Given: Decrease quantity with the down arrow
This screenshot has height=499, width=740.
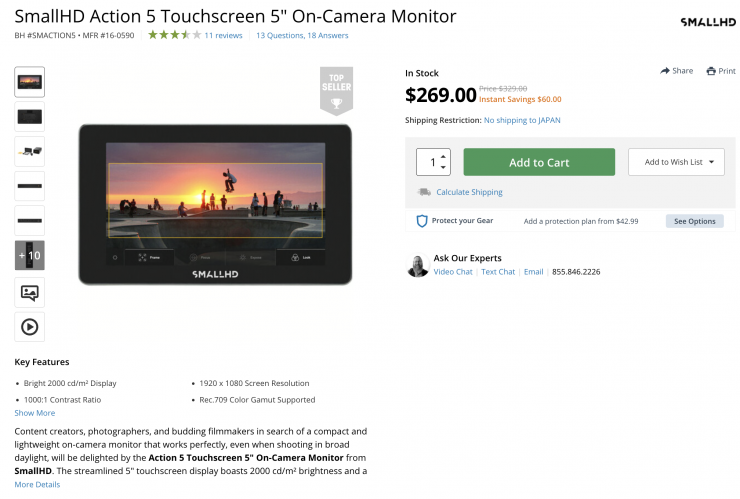Looking at the screenshot, I should (x=443, y=167).
